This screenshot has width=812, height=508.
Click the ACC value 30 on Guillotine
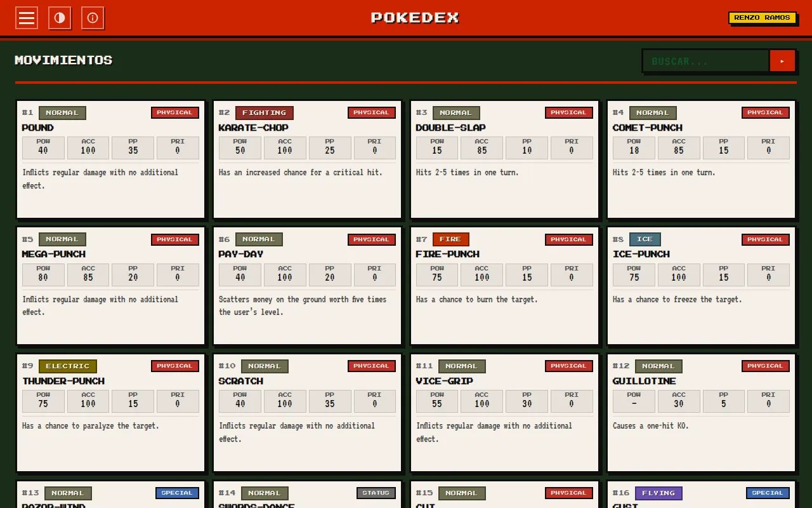click(679, 404)
